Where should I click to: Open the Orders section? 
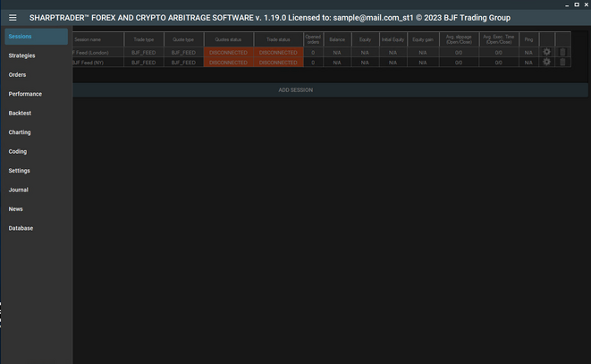pos(36,74)
